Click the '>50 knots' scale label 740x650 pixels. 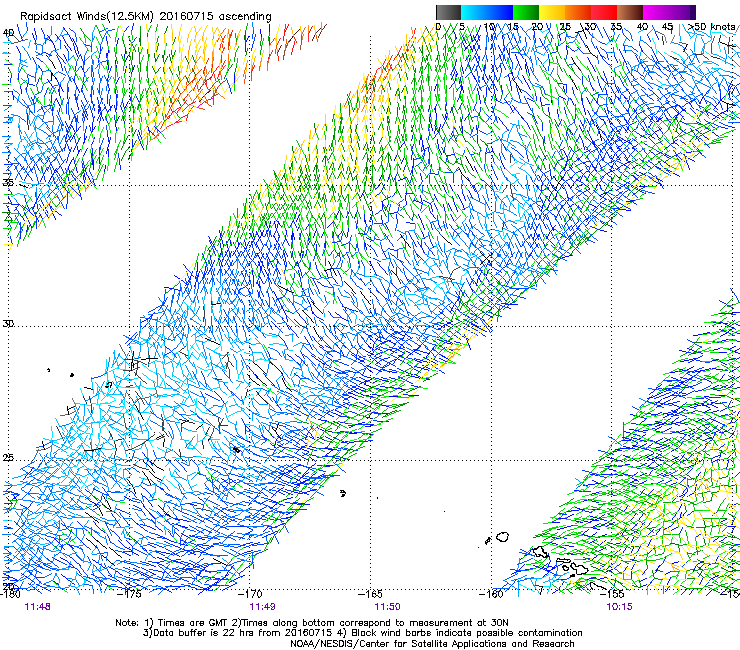point(714,26)
